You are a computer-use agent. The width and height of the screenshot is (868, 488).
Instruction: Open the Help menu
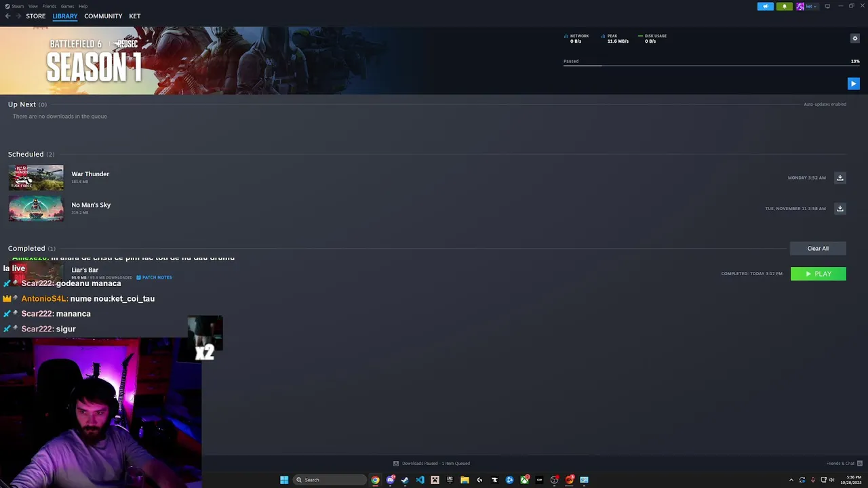tap(83, 6)
